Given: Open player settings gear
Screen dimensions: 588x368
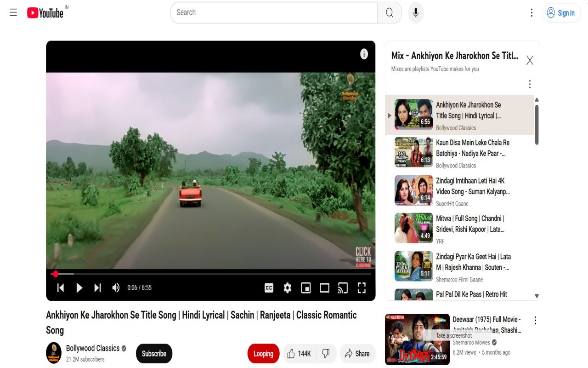Looking at the screenshot, I should 288,288.
